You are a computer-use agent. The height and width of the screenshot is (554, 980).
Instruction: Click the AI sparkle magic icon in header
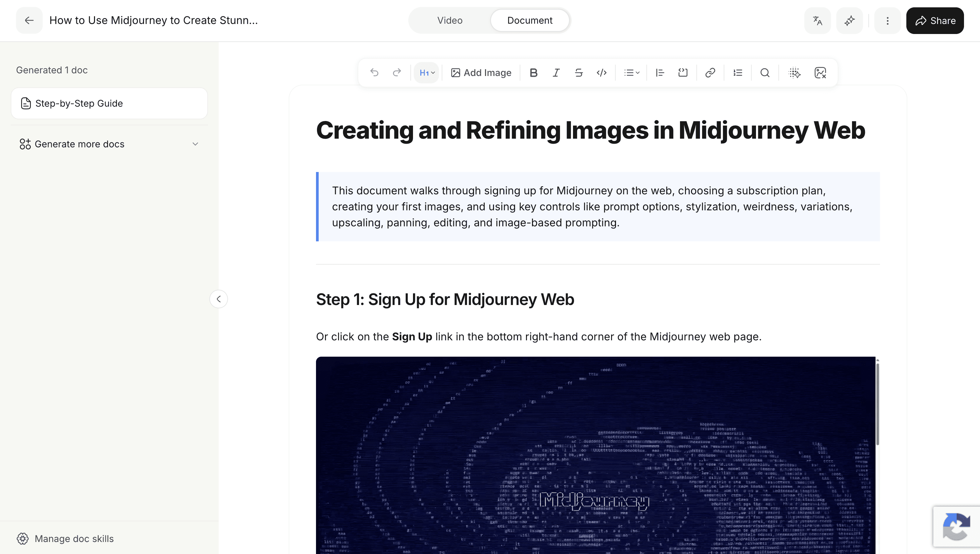click(x=850, y=21)
